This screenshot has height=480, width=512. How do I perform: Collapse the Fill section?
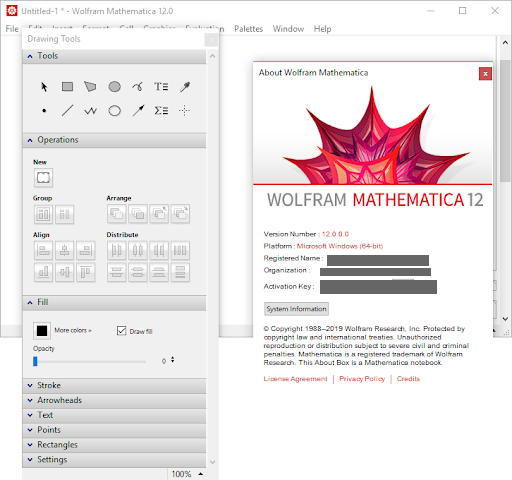[x=114, y=302]
